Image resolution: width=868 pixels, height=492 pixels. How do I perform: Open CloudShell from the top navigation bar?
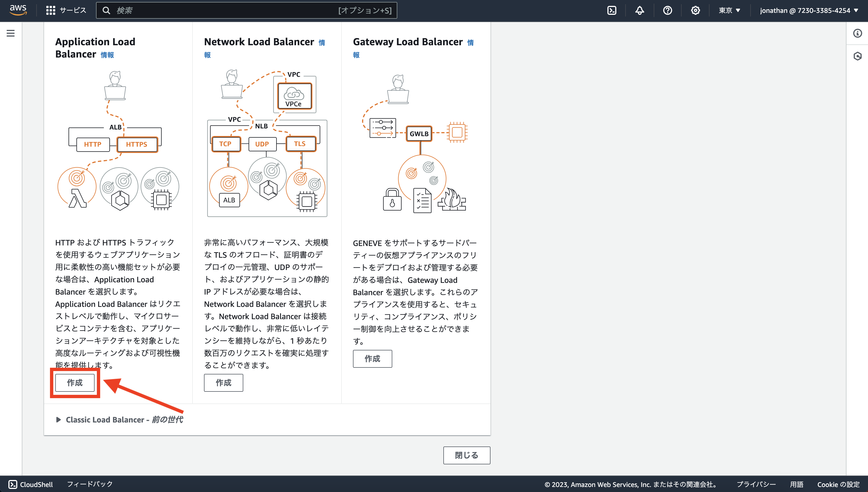[x=612, y=10]
